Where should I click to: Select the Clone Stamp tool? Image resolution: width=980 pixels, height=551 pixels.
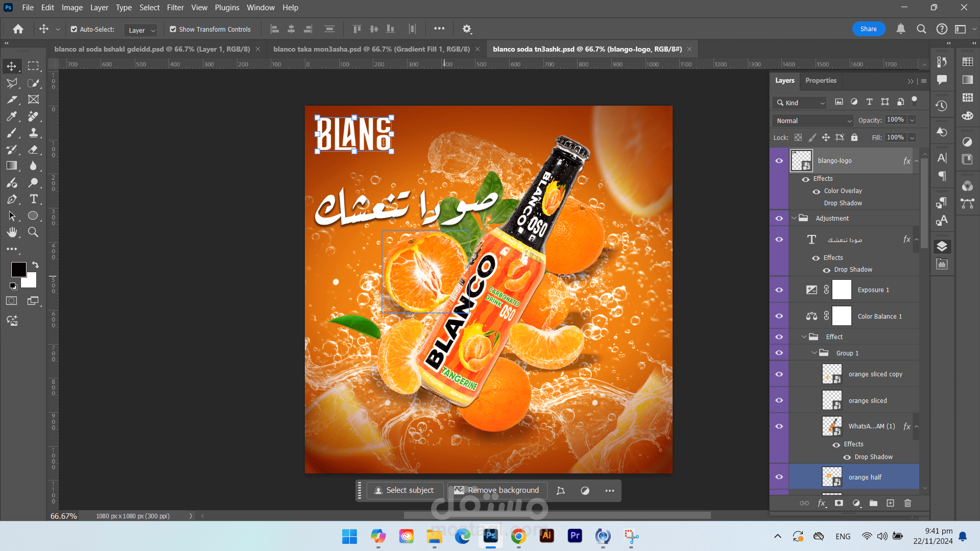pos(33,133)
